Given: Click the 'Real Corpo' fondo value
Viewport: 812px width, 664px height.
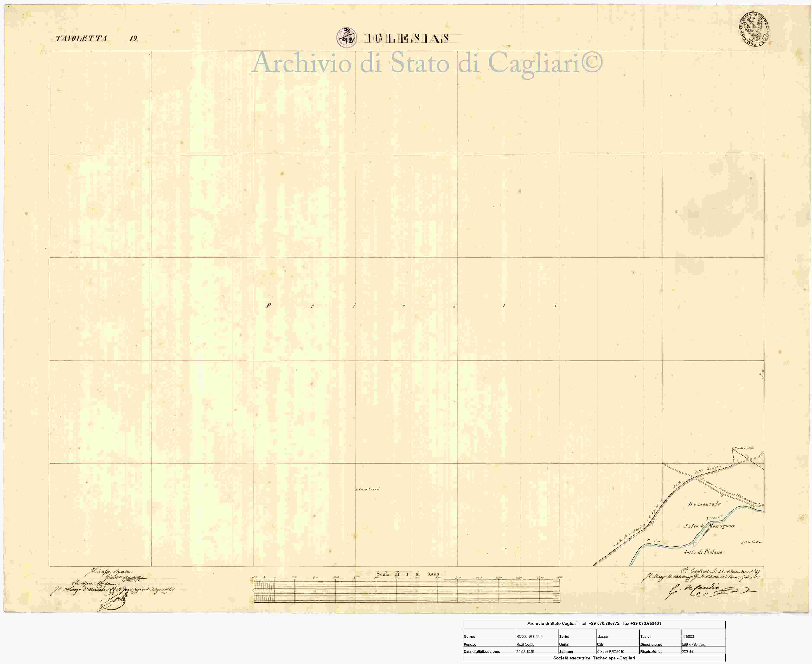Looking at the screenshot, I should point(525,645).
